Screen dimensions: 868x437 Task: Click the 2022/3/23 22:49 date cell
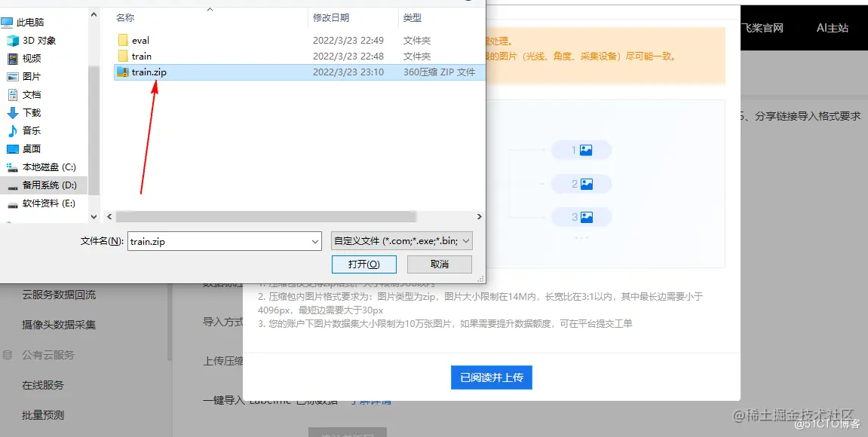348,41
